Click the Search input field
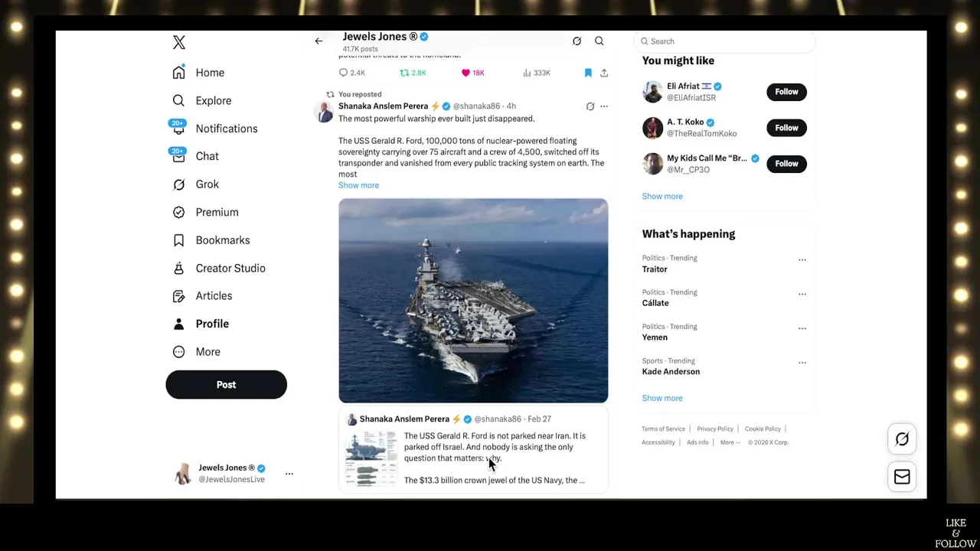This screenshot has width=980, height=551. (724, 41)
